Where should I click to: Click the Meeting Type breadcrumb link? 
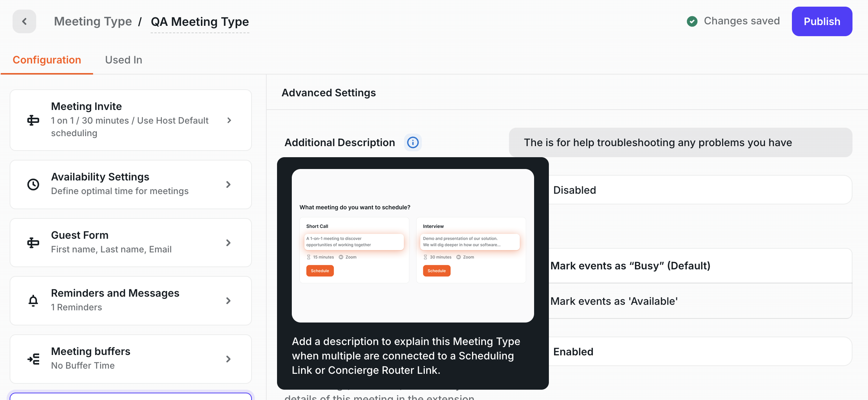(x=93, y=21)
